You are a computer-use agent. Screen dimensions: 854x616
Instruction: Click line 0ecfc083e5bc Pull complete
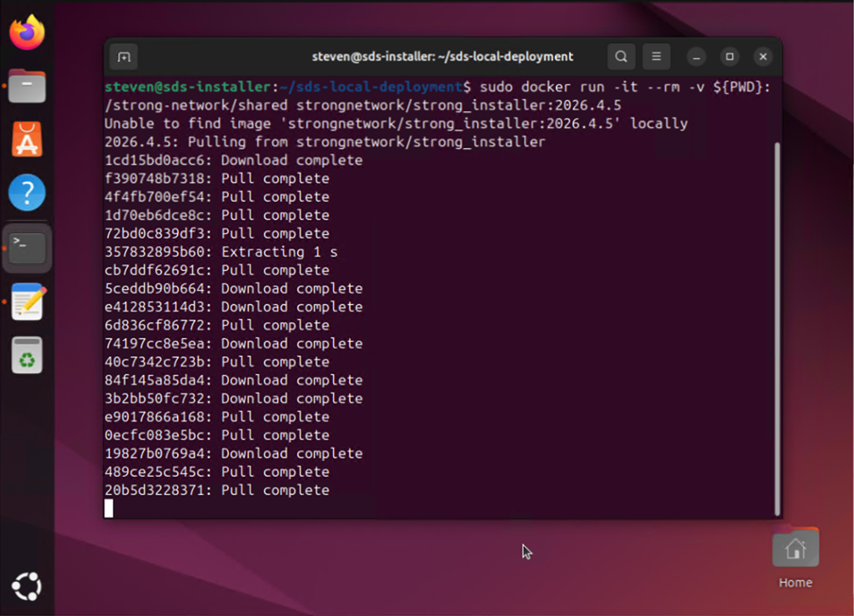(217, 435)
